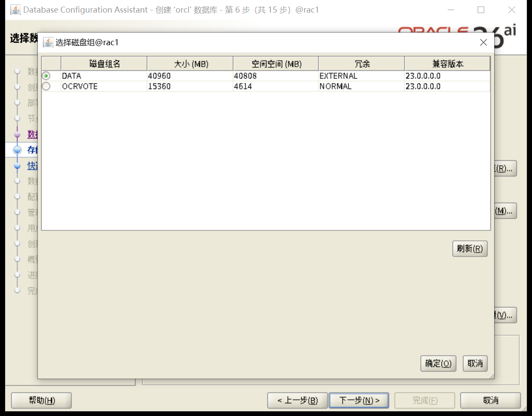
Task: Click the (M)... button behind dialog
Action: pyautogui.click(x=505, y=210)
